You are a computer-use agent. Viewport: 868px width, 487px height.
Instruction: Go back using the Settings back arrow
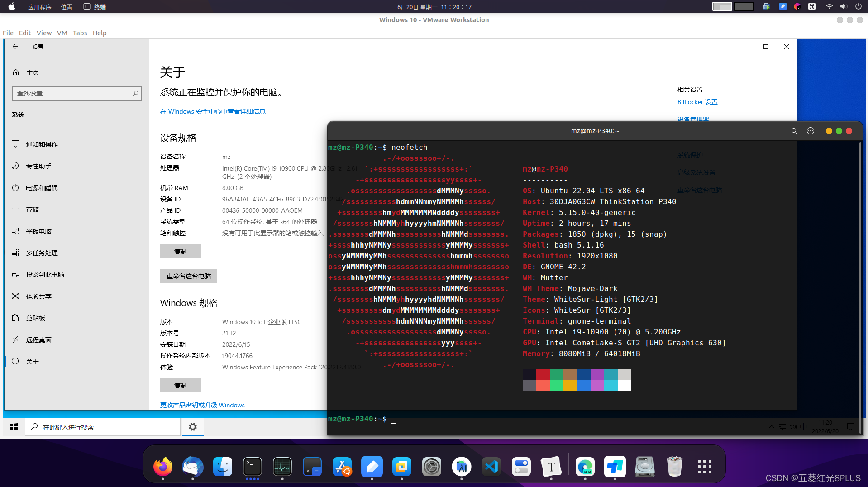[15, 47]
